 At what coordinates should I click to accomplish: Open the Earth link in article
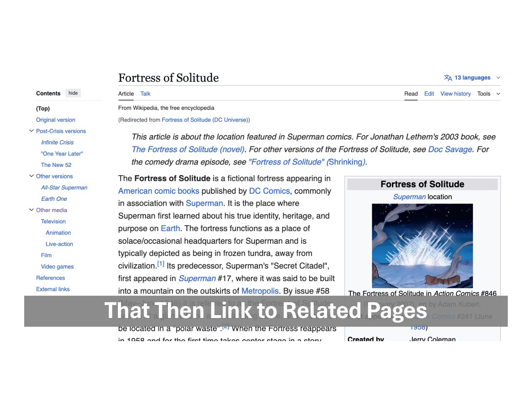point(171,228)
